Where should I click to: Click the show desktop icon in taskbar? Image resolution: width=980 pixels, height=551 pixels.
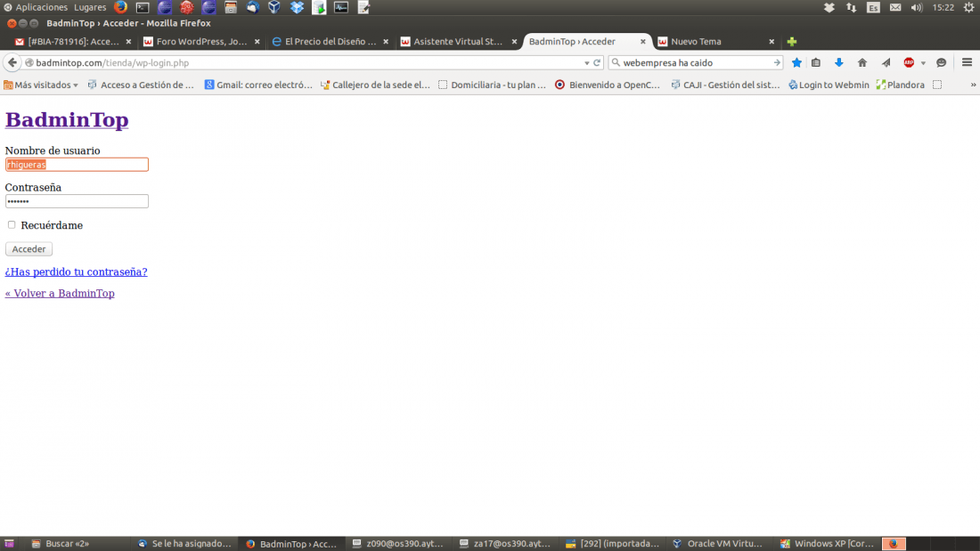click(x=9, y=544)
